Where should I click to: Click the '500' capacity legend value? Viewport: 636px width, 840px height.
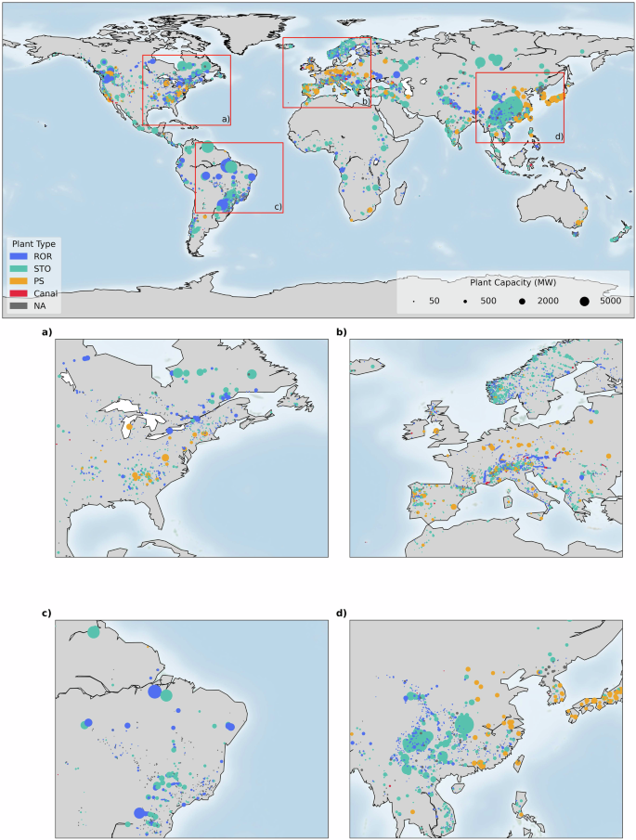click(488, 301)
